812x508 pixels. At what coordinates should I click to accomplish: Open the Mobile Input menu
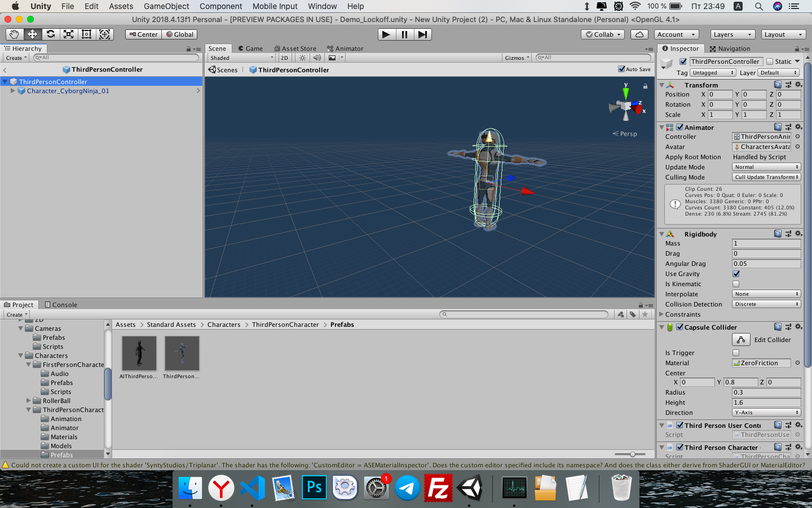[275, 6]
